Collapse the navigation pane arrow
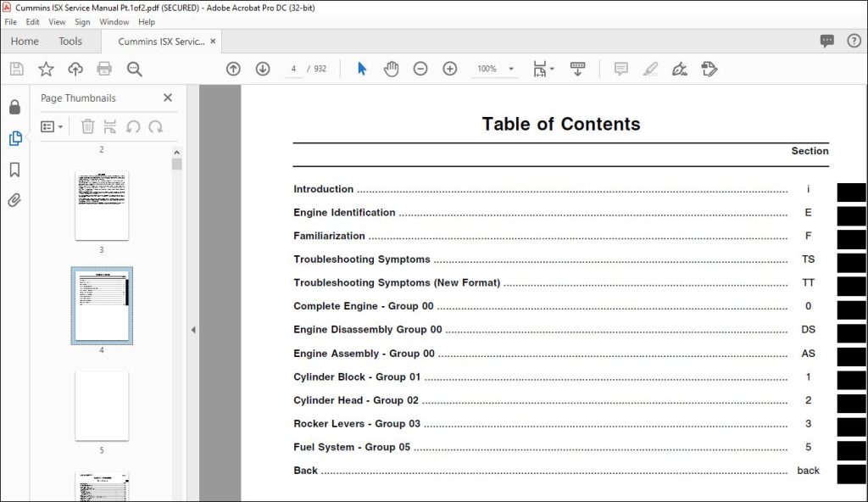 [193, 330]
